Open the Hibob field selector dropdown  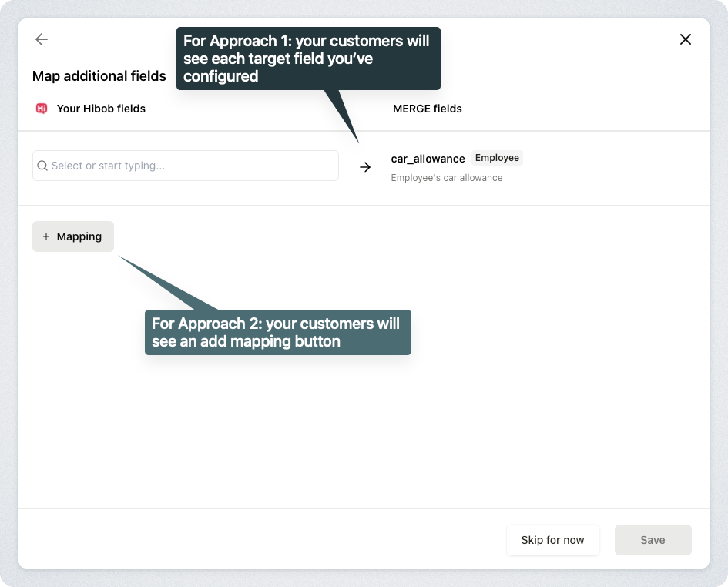click(x=185, y=166)
